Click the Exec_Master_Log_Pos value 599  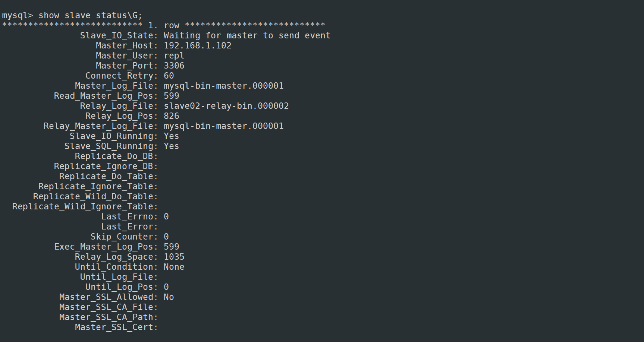[171, 247]
